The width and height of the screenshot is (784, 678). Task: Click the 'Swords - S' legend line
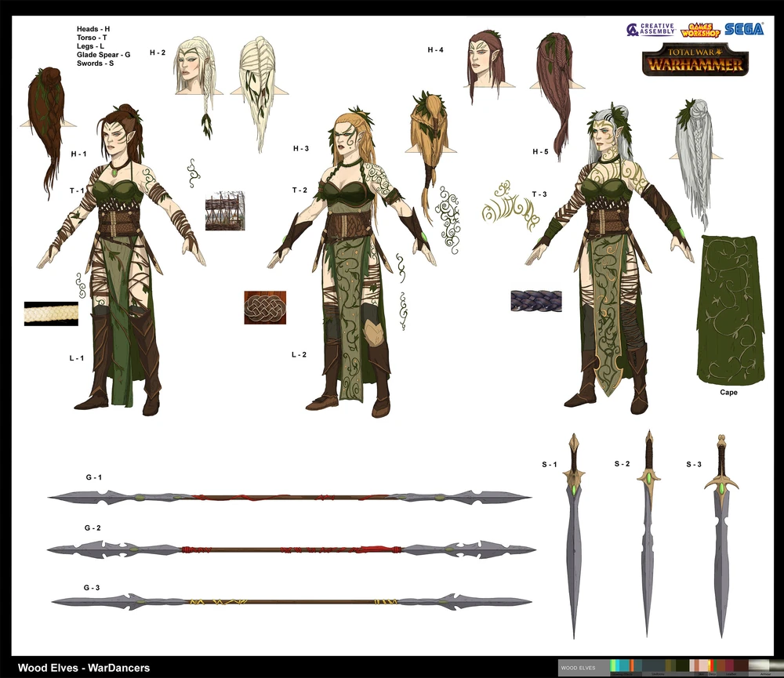pos(95,63)
